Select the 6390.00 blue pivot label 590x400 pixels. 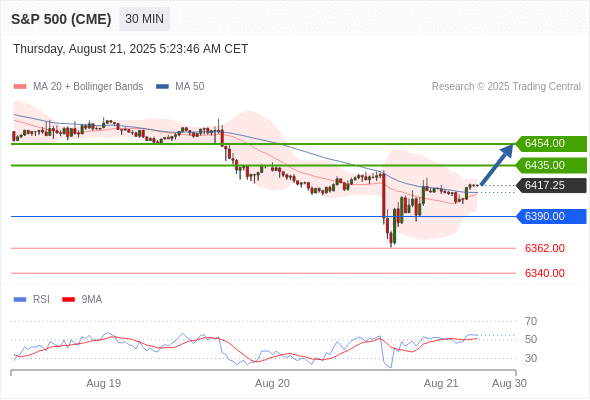tap(551, 216)
